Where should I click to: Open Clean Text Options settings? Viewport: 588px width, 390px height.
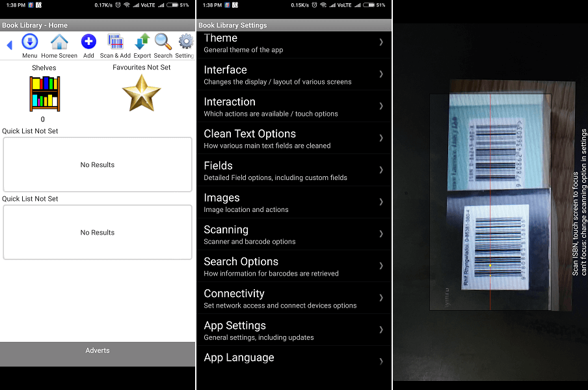tap(293, 138)
